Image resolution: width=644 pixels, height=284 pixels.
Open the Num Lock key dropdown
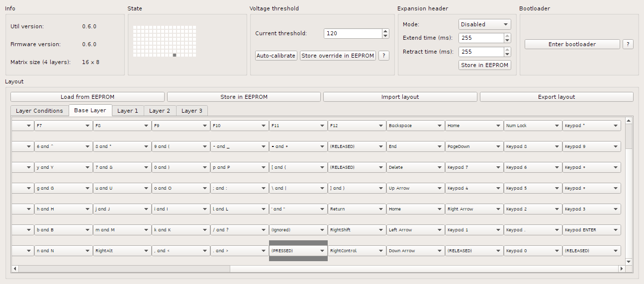pos(533,126)
